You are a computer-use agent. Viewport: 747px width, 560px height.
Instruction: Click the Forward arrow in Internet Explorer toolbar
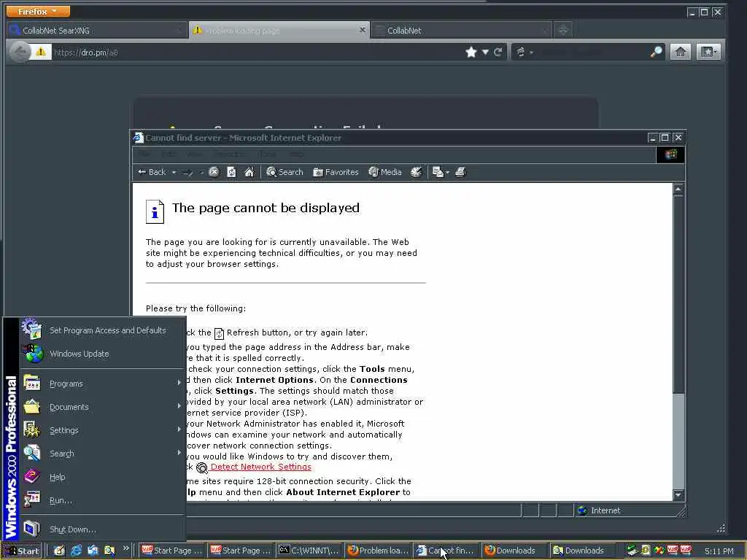coord(187,172)
